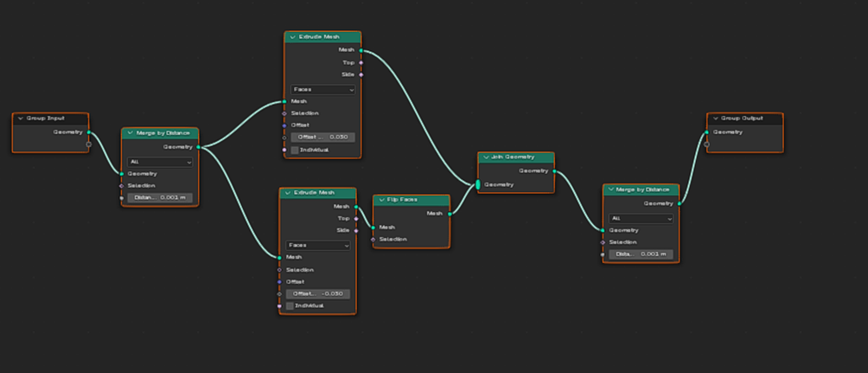Image resolution: width=868 pixels, height=373 pixels.
Task: Click Distance 0.001 m field in right Merge node
Action: point(641,254)
